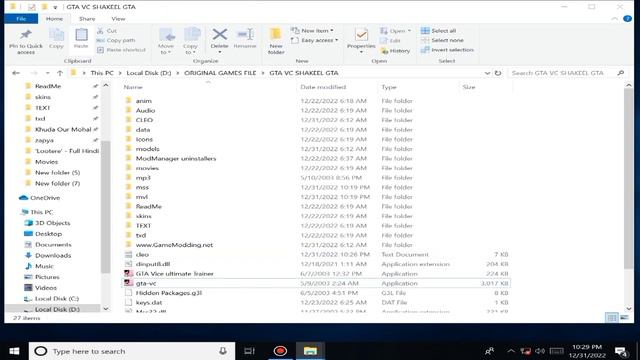
Task: Click the Delete X icon
Action: tap(220, 35)
